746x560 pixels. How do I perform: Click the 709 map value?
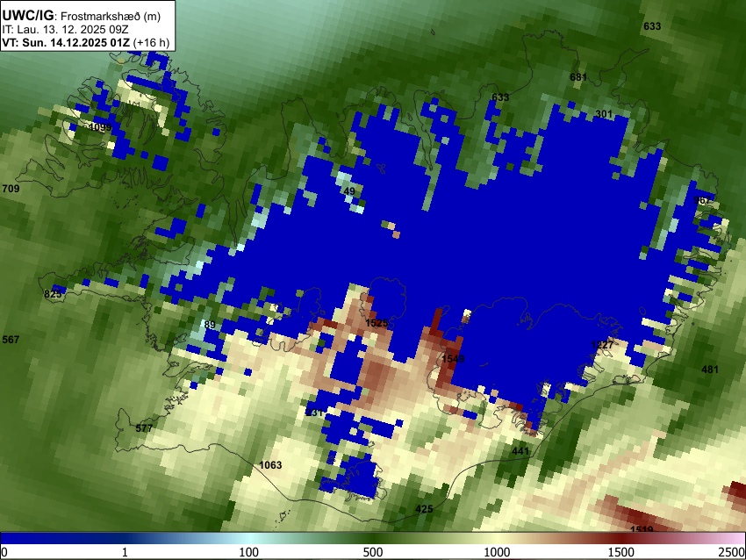point(11,189)
